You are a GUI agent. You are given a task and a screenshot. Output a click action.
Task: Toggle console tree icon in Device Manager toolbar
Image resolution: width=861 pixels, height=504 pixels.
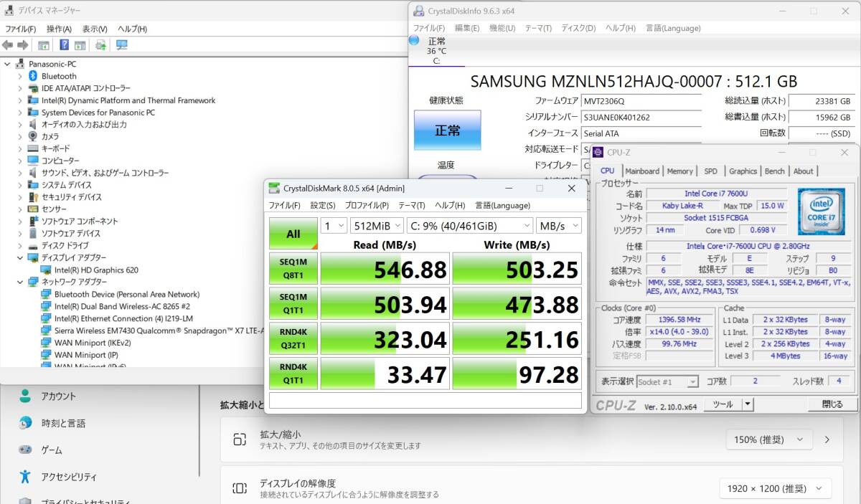pos(44,45)
